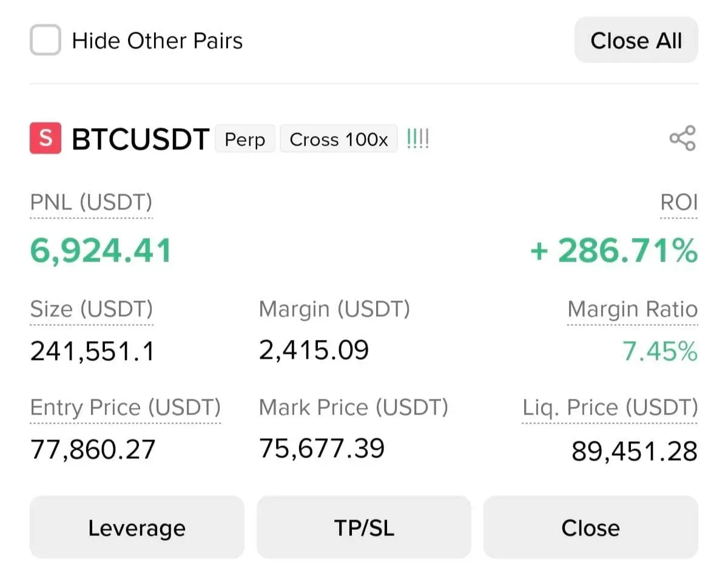Viewport: 728px width, 576px height.
Task: Tap the TP/SL button
Action: (x=364, y=527)
